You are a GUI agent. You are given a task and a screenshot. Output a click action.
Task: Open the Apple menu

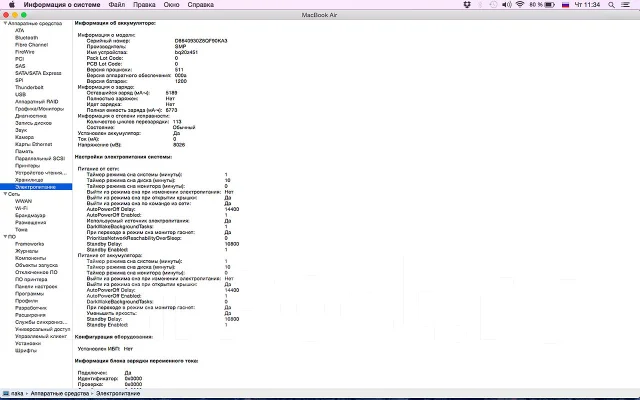[x=12, y=4]
